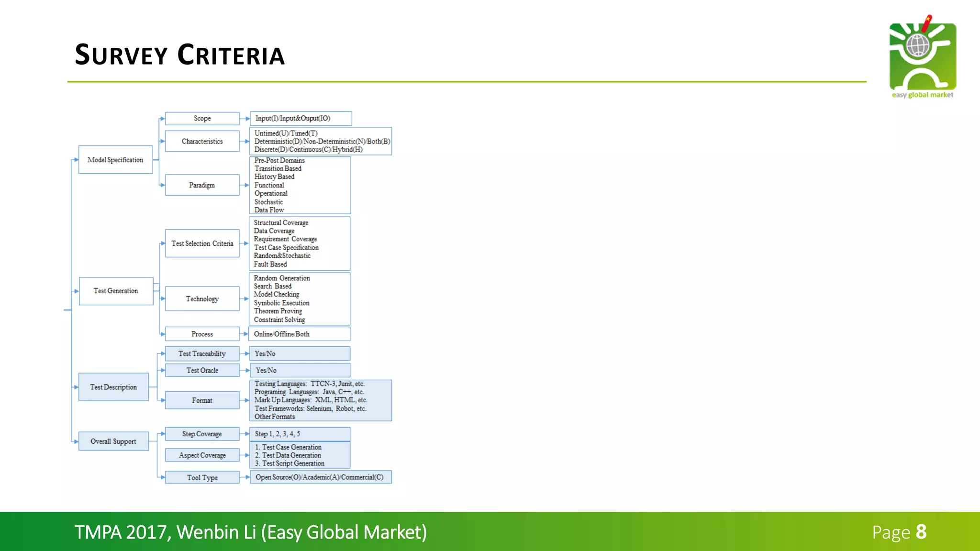This screenshot has height=551, width=980.
Task: Click Data Flow in the paradigm list
Action: (x=269, y=210)
